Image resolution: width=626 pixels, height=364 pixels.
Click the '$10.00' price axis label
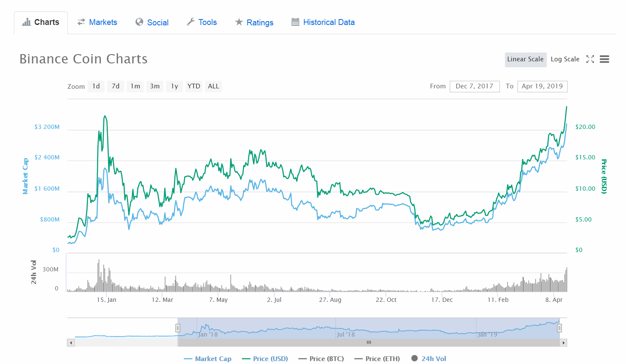[x=585, y=189]
